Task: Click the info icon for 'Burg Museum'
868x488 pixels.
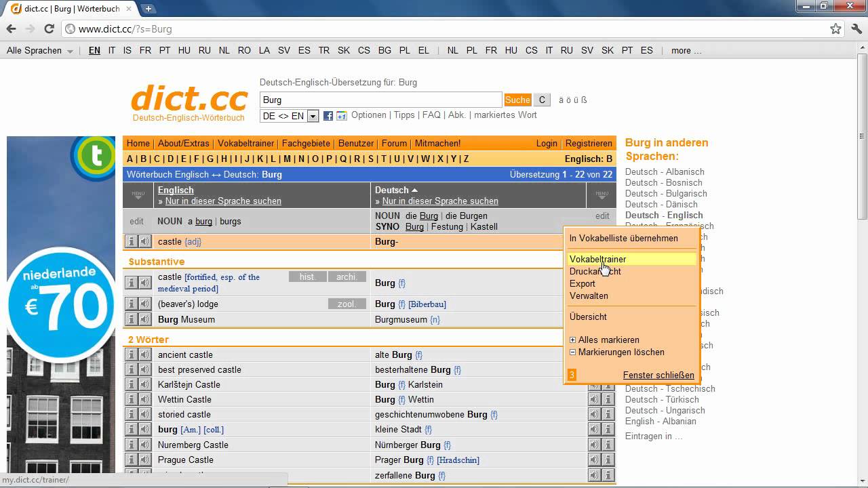Action: click(x=131, y=319)
